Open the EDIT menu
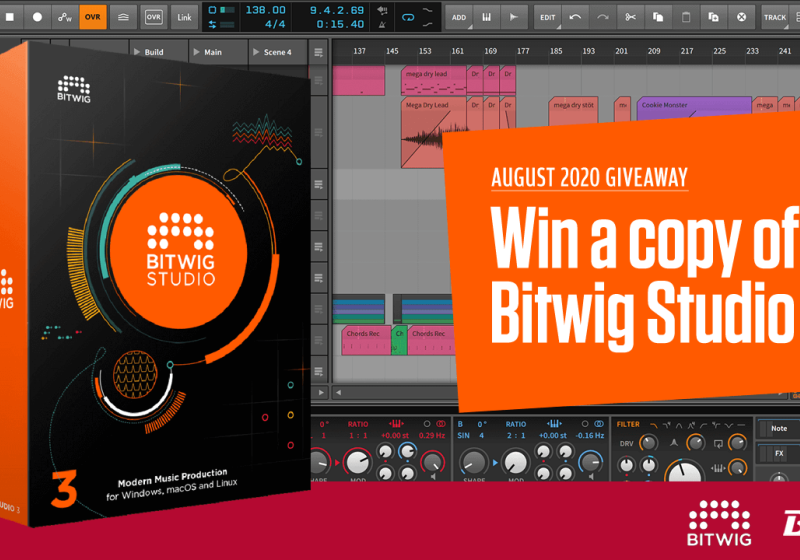Image resolution: width=800 pixels, height=560 pixels. click(x=547, y=16)
